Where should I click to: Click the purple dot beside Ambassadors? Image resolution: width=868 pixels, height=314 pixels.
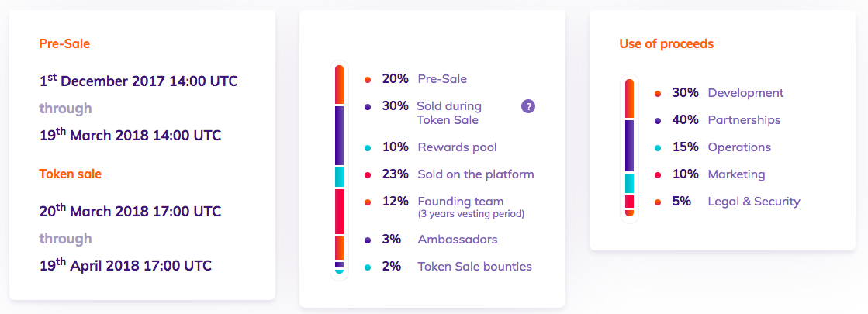(368, 240)
